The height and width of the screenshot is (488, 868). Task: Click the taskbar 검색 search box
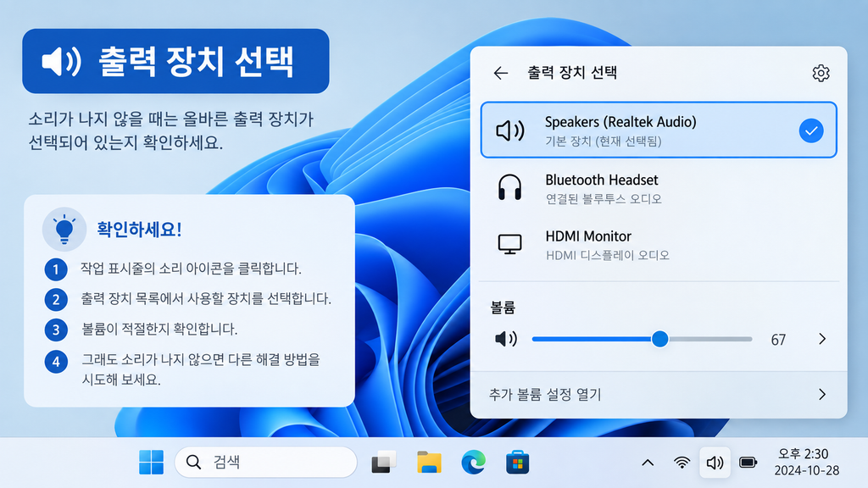(265, 462)
